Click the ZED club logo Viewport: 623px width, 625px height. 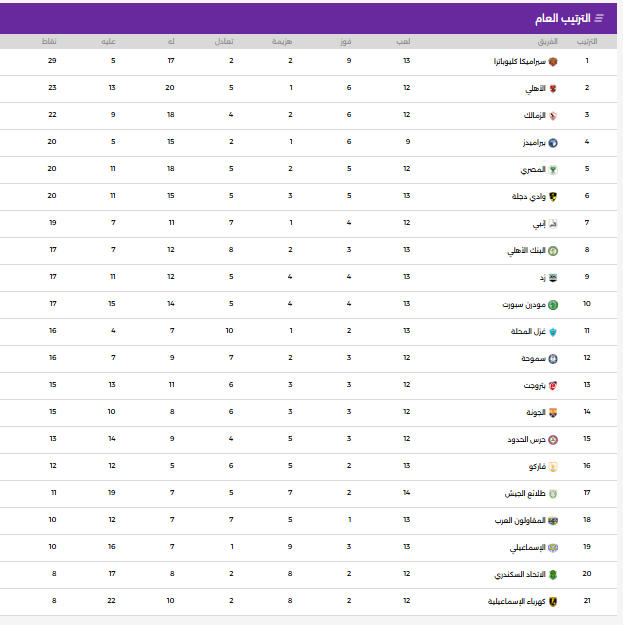(553, 278)
